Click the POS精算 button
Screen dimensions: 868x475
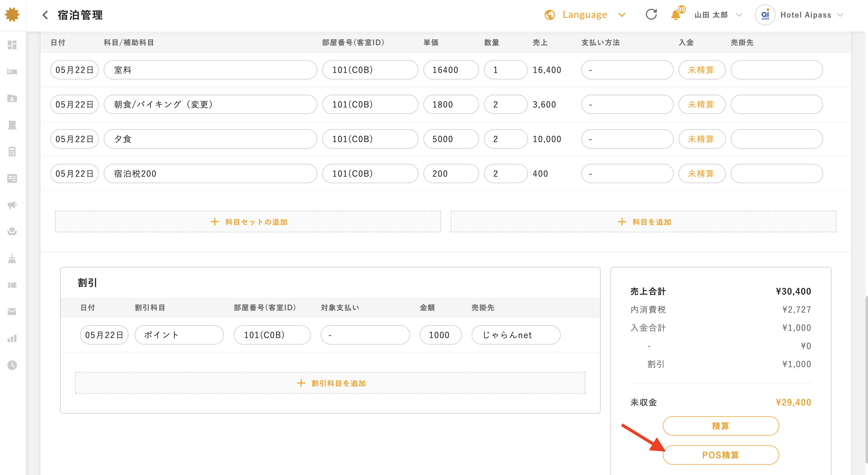(x=721, y=455)
